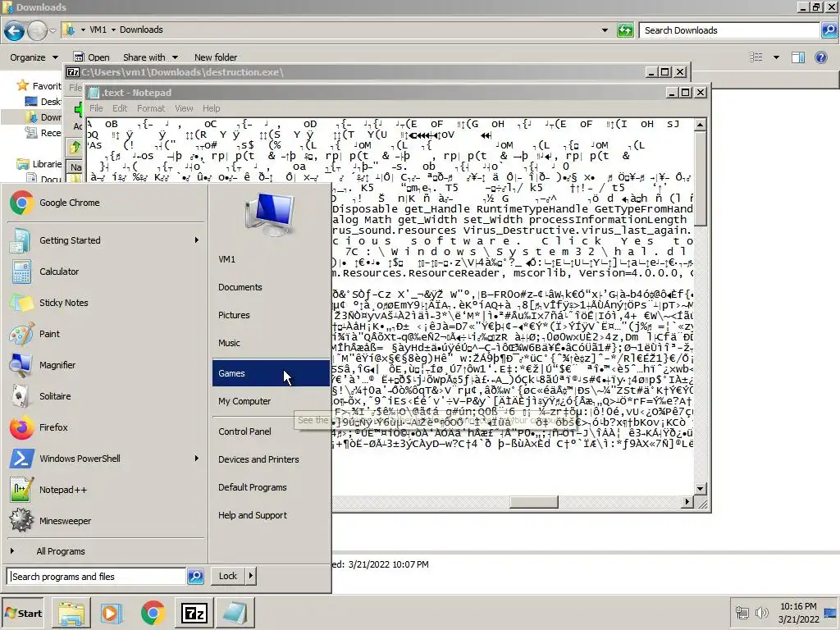Click the volume speaker icon in system tray
Image resolution: width=840 pixels, height=630 pixels.
click(x=761, y=612)
